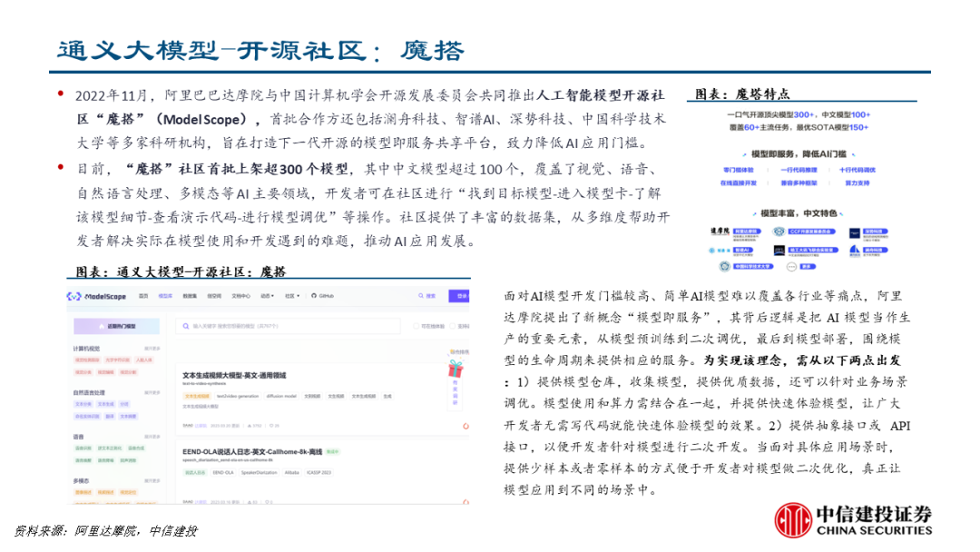Open the 文本生成视频大模型 model card title
This screenshot has width=980, height=552.
point(234,375)
